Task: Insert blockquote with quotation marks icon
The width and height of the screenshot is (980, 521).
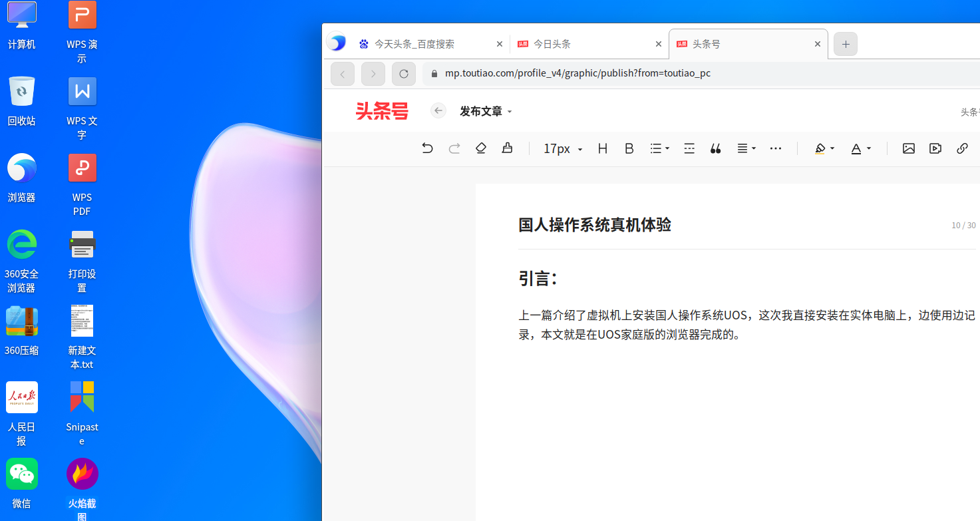Action: click(x=716, y=149)
